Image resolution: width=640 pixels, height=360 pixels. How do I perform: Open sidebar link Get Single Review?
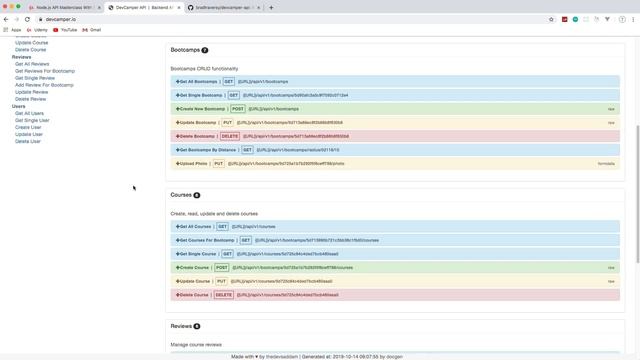click(35, 78)
